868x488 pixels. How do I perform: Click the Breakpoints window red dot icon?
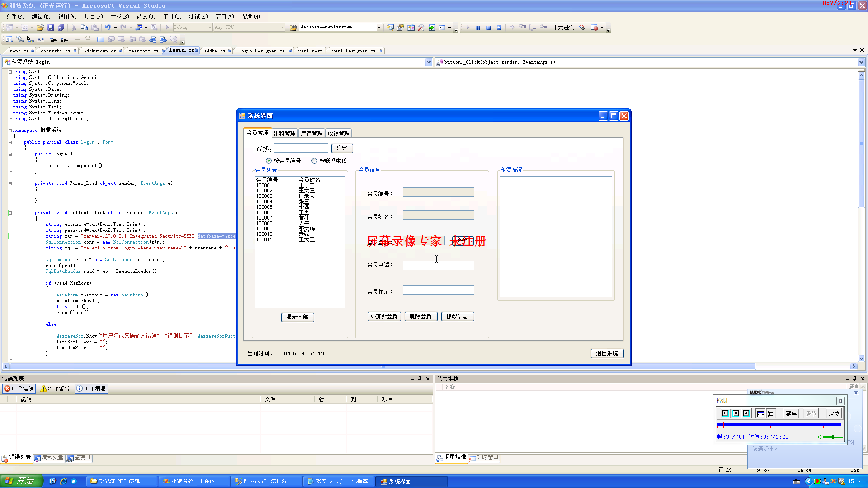click(594, 28)
